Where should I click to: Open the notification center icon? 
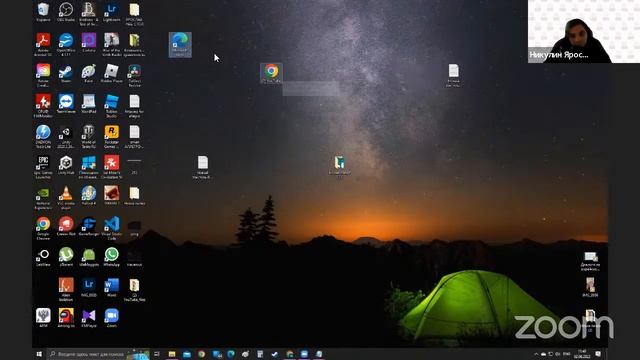pos(598,354)
